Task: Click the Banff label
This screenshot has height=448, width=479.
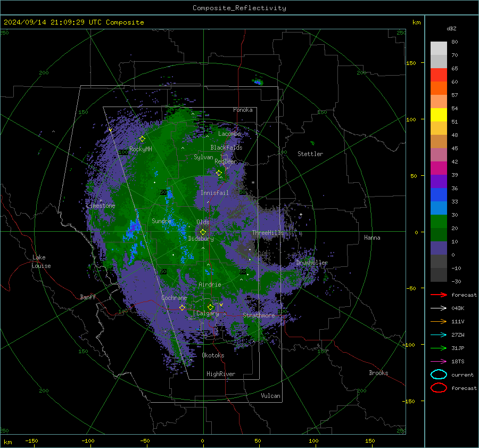Action: [88, 297]
